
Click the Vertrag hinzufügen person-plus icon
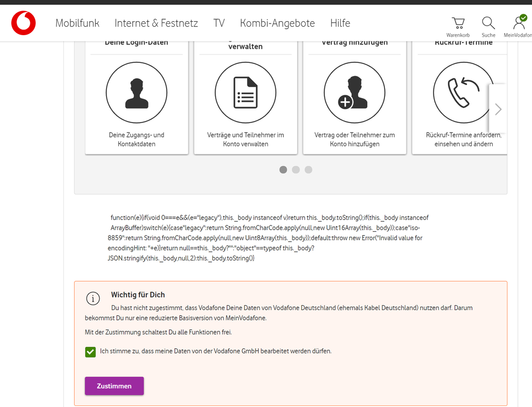(354, 93)
